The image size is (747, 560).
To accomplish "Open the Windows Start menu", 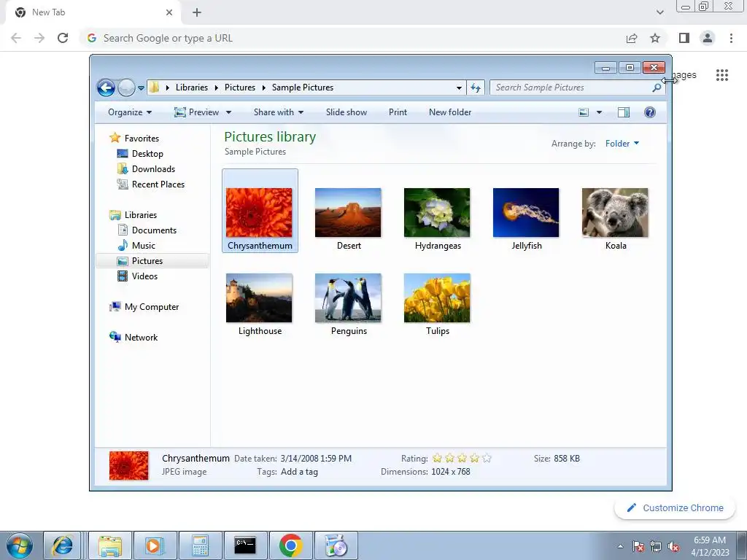I will 20,545.
